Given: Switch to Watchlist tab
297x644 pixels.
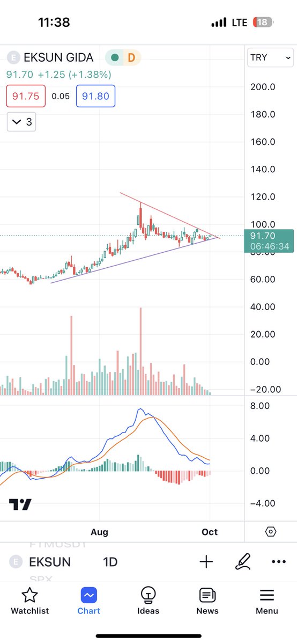Looking at the screenshot, I should 29,601.
